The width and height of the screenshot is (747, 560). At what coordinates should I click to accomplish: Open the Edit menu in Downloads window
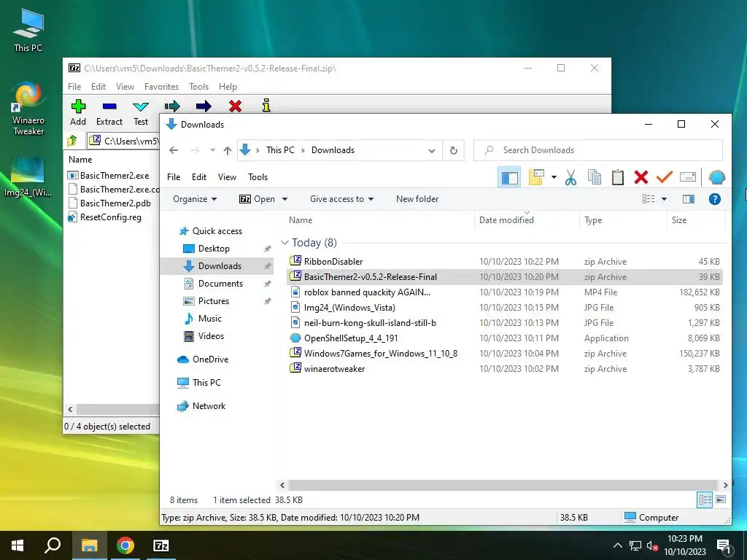[199, 177]
